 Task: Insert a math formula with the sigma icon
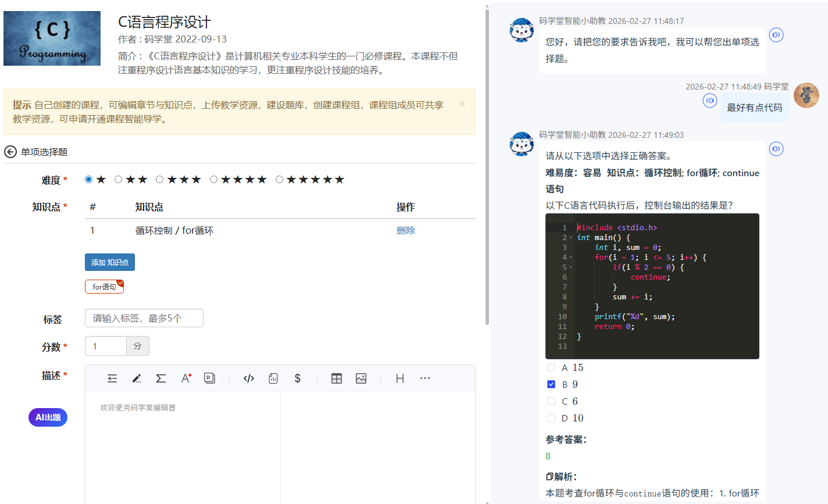pos(161,378)
